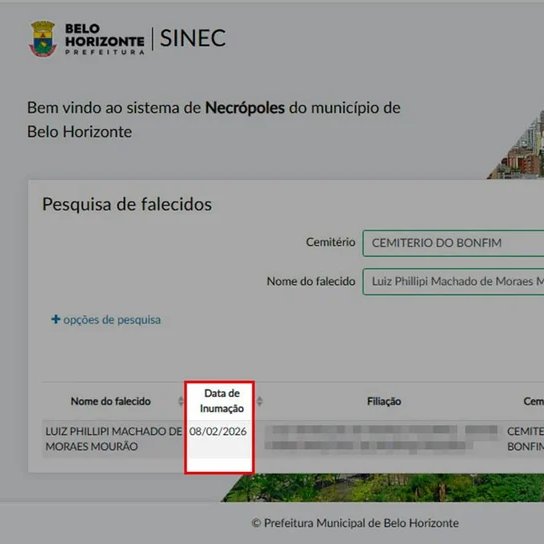Screen dimensions: 544x544
Task: Click the Nome do falecido input field
Action: pyautogui.click(x=453, y=281)
